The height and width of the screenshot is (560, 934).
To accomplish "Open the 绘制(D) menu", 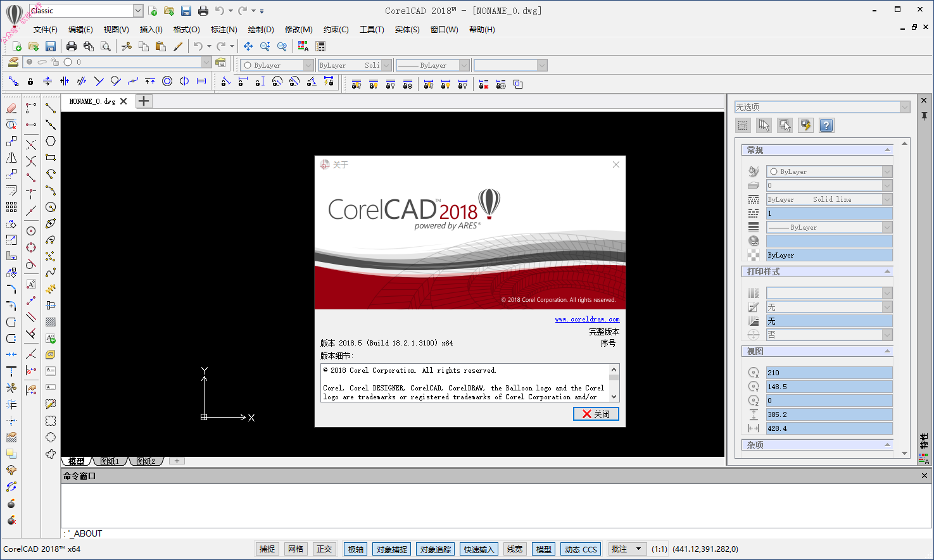I will click(261, 30).
